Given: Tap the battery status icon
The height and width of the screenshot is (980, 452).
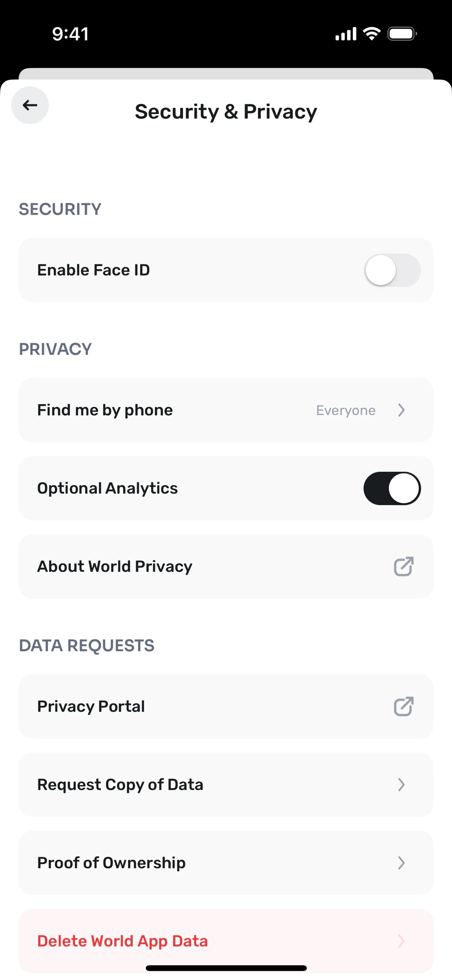Looking at the screenshot, I should pyautogui.click(x=402, y=34).
